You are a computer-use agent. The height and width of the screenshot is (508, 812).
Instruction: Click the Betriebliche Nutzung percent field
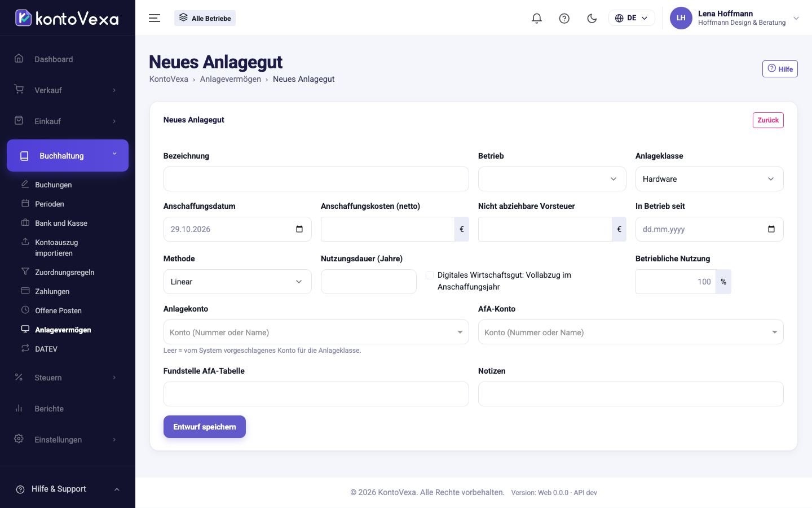tap(676, 282)
